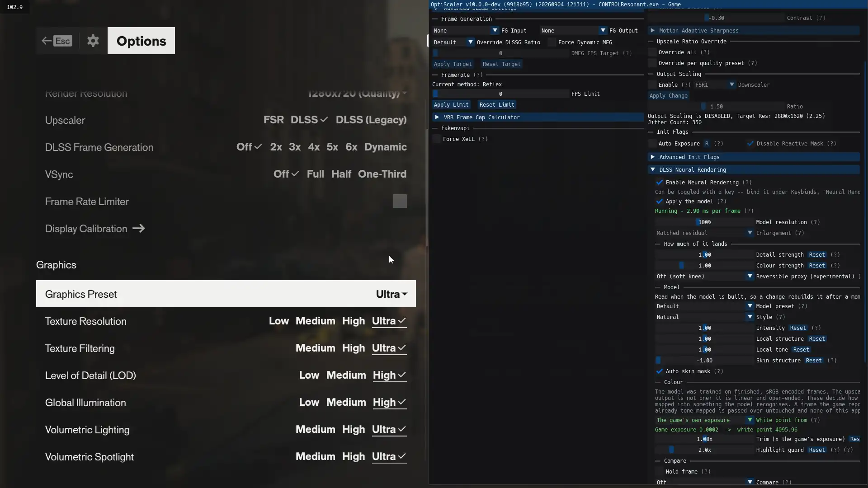Click help mark beside Override all
Image resolution: width=868 pixels, height=488 pixels.
tap(705, 52)
